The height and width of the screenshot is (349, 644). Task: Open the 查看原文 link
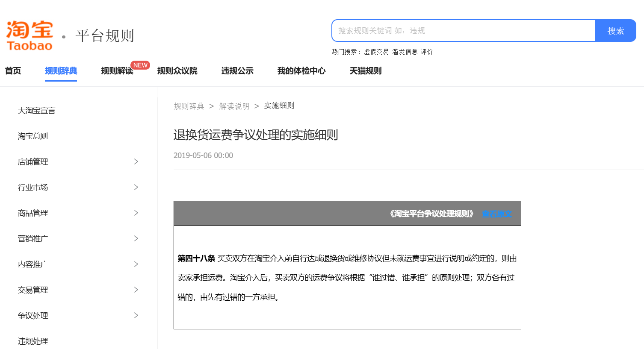[x=496, y=214]
